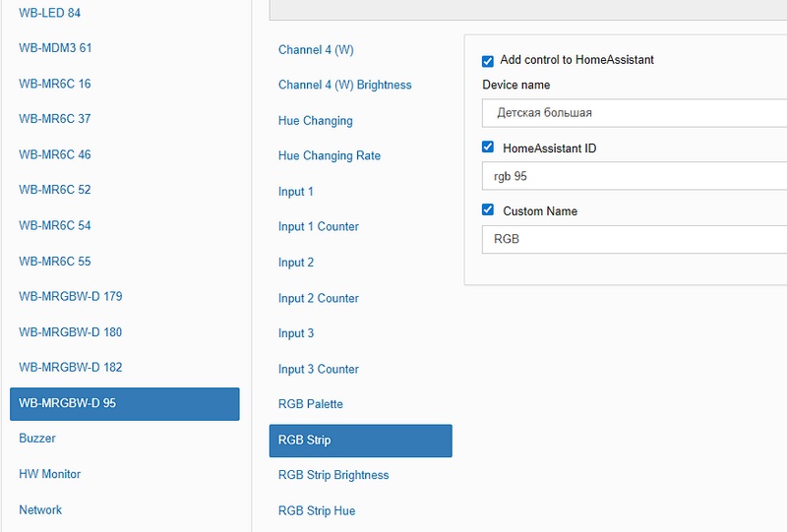This screenshot has width=787, height=532.
Task: Select WB-LED 84 device
Action: tap(49, 13)
